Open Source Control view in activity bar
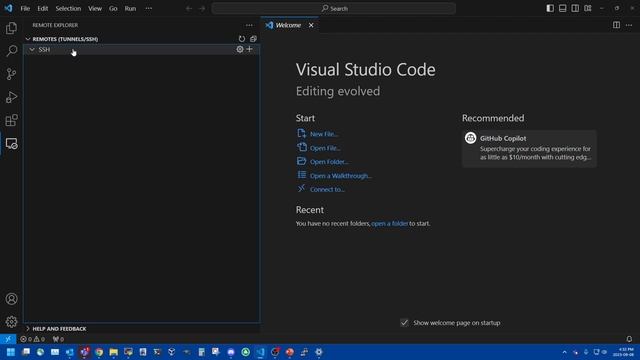The width and height of the screenshot is (640, 360). (11, 74)
